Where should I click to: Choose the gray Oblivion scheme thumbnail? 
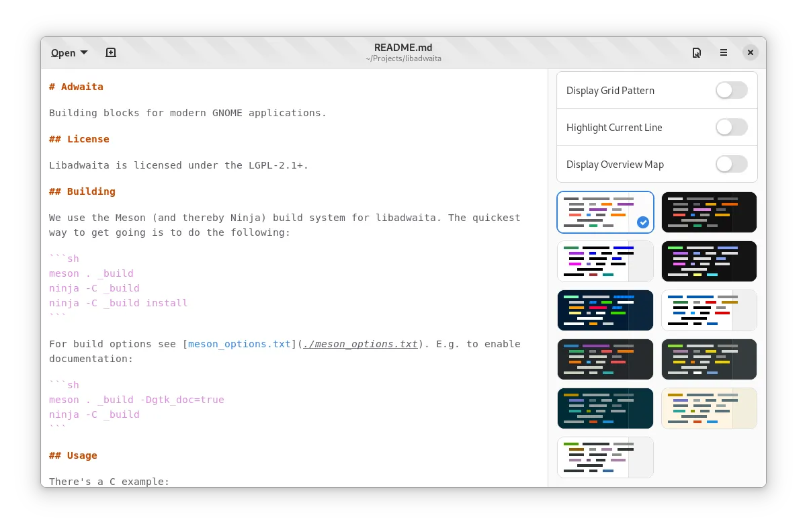[x=709, y=359]
